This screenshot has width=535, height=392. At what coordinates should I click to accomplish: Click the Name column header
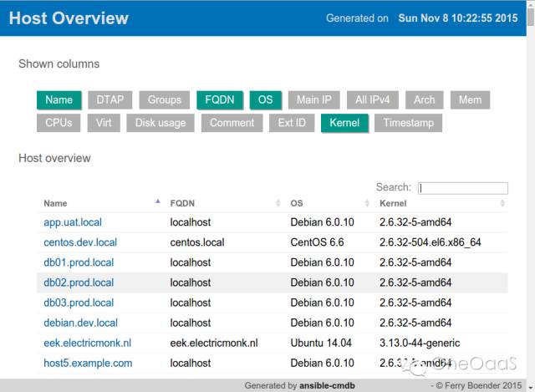click(x=55, y=204)
